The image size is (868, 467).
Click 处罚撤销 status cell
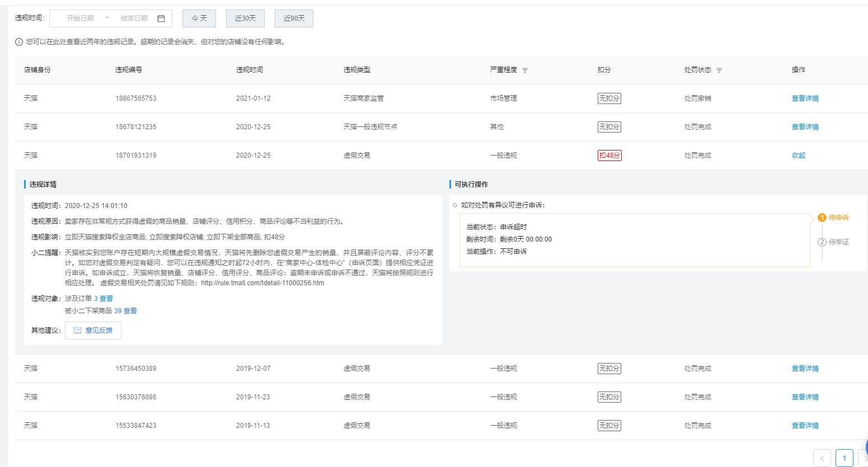(698, 98)
